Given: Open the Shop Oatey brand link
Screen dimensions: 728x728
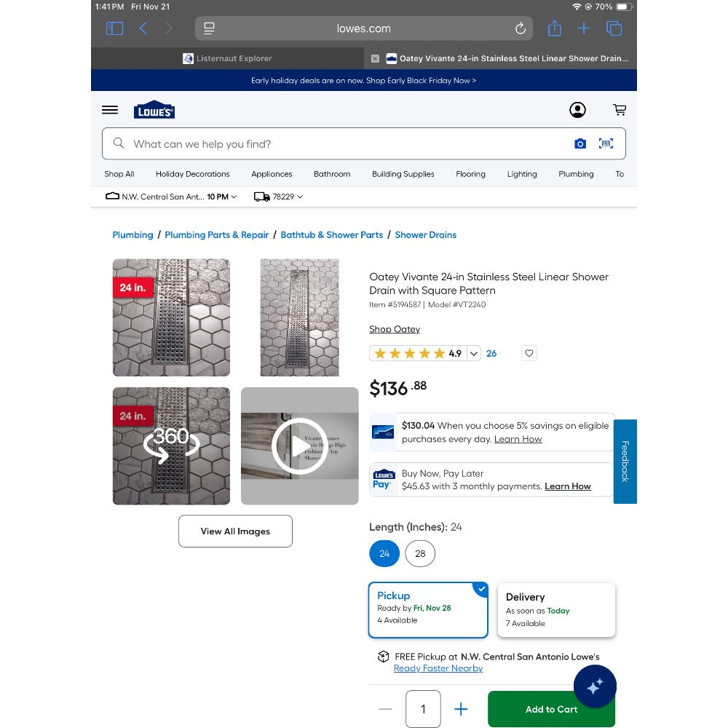Looking at the screenshot, I should 395,329.
